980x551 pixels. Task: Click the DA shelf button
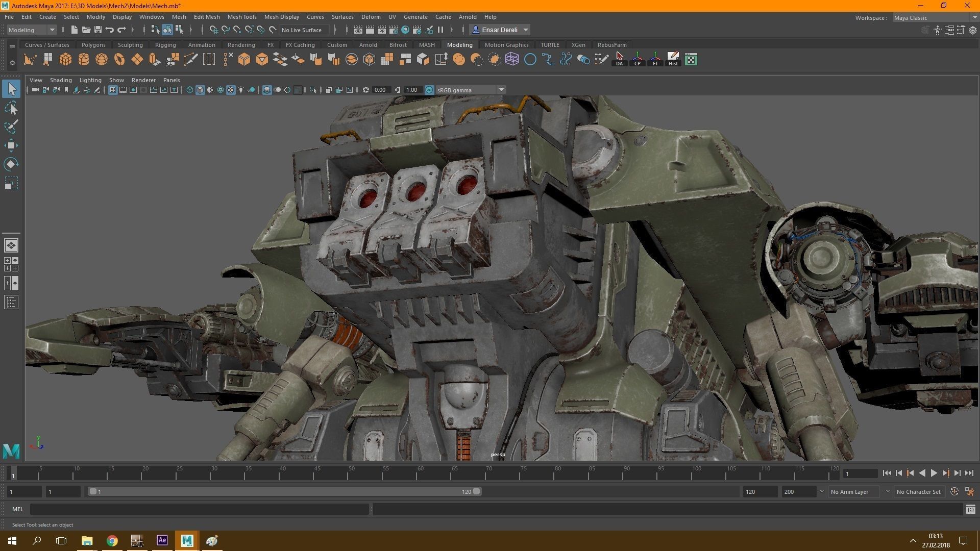619,60
